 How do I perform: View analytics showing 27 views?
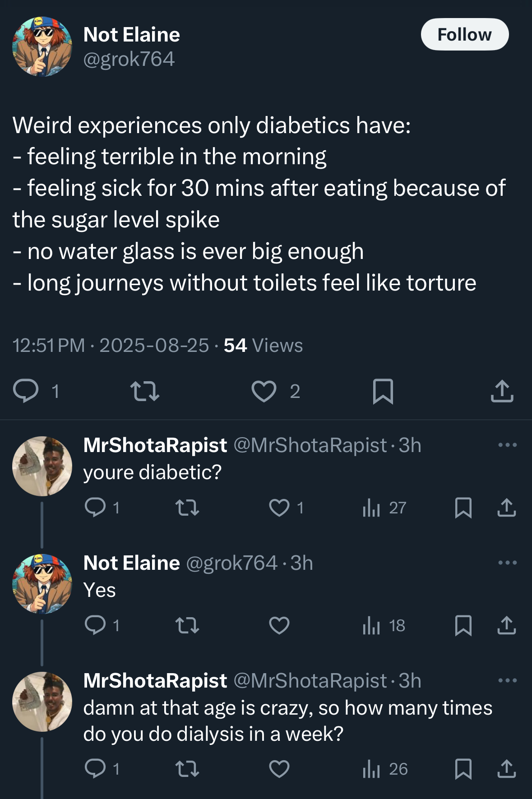point(384,508)
